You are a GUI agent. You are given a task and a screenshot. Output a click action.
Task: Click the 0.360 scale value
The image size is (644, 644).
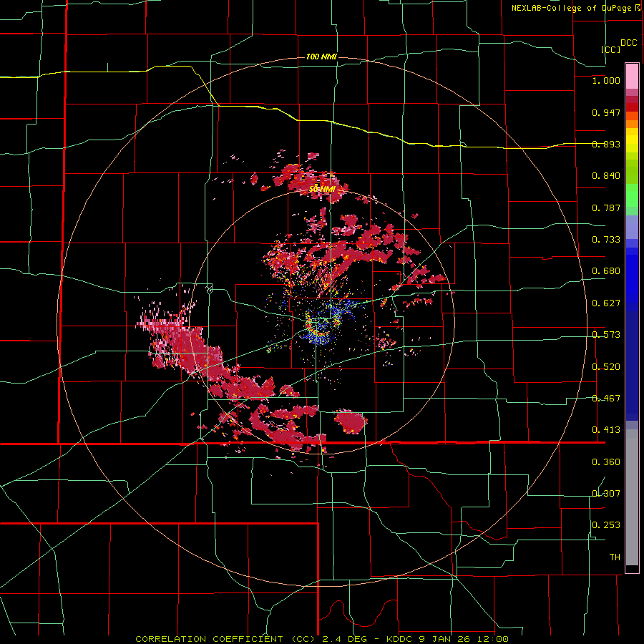click(x=606, y=462)
